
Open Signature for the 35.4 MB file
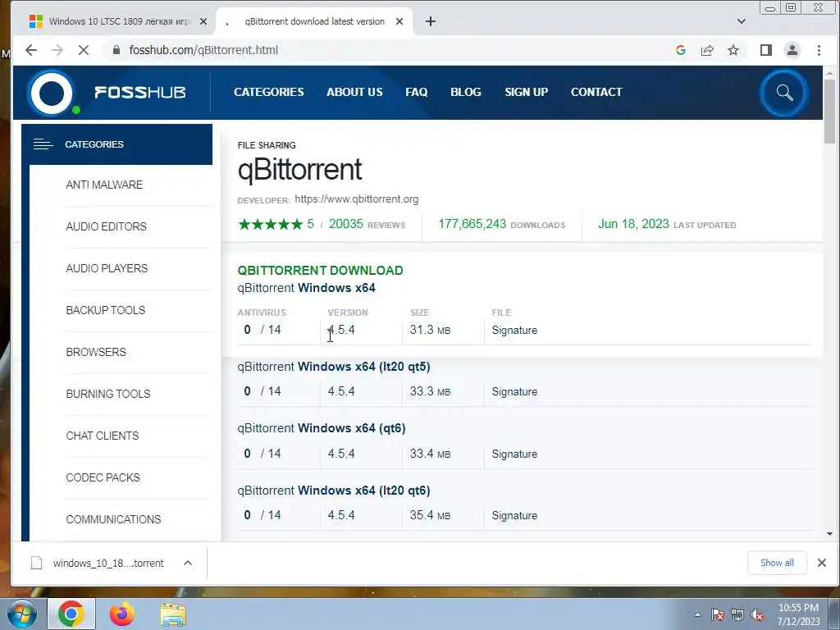tap(514, 515)
